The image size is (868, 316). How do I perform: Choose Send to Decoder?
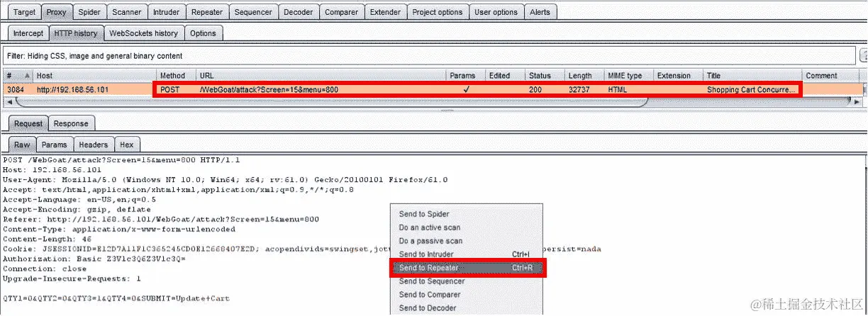pos(467,308)
